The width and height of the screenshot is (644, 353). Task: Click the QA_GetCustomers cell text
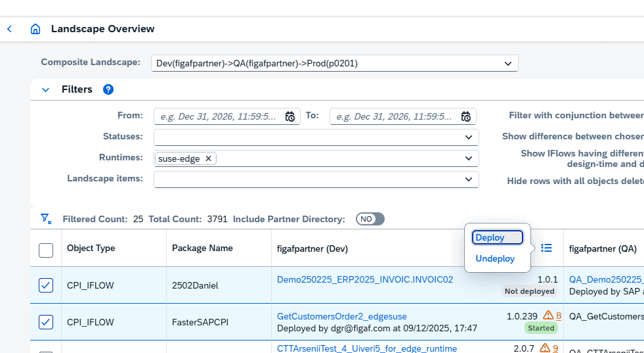606,316
